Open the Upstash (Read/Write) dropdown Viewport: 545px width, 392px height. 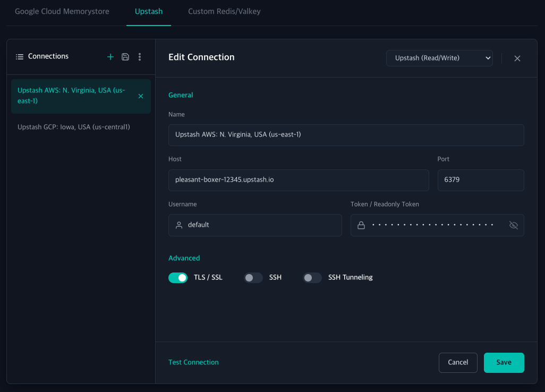coord(439,58)
